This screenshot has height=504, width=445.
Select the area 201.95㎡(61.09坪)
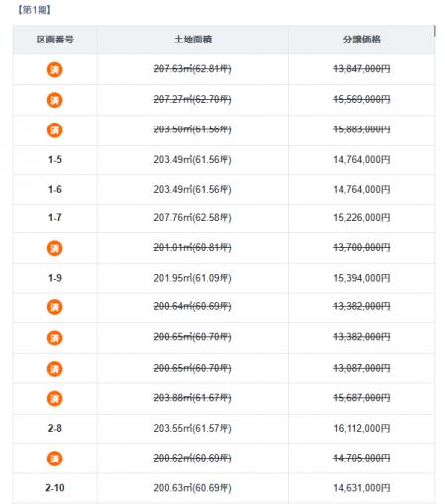[193, 278]
